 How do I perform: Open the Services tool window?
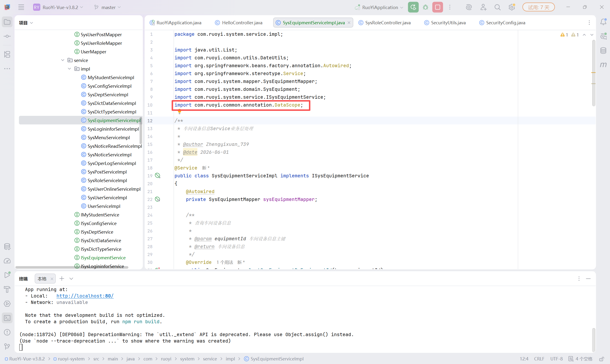click(7, 304)
